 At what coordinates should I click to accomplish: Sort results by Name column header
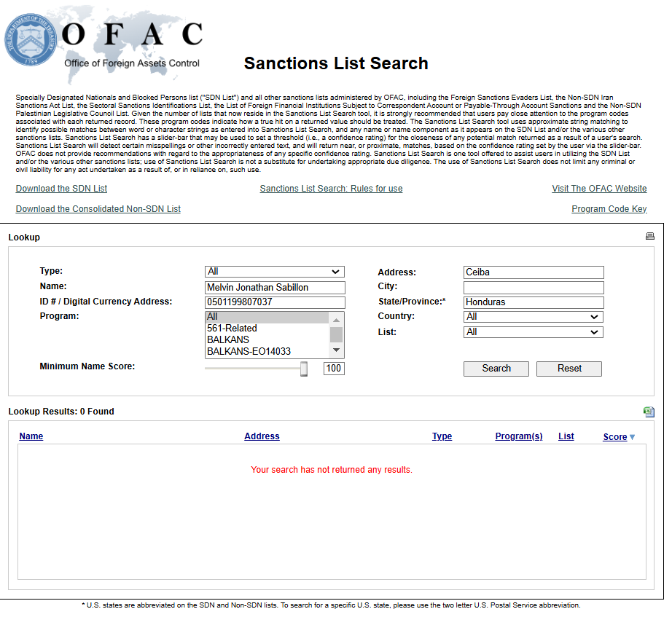(x=31, y=436)
